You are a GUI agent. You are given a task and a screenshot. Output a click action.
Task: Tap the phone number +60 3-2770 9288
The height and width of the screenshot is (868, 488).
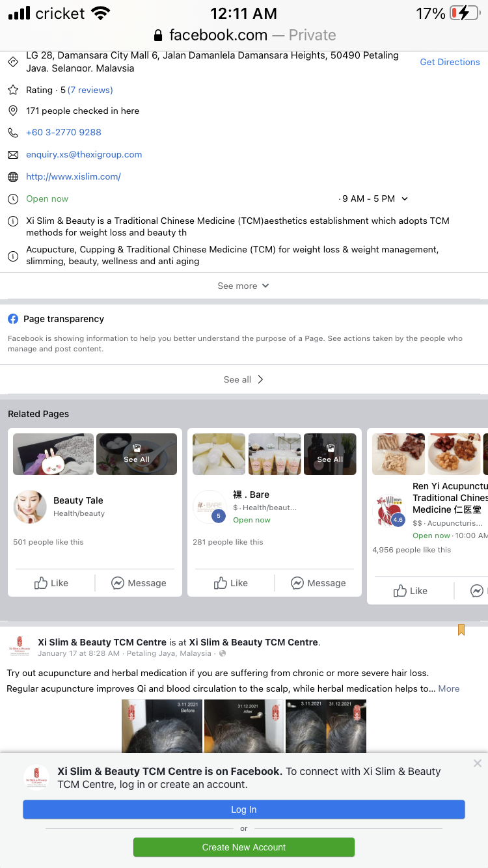64,132
